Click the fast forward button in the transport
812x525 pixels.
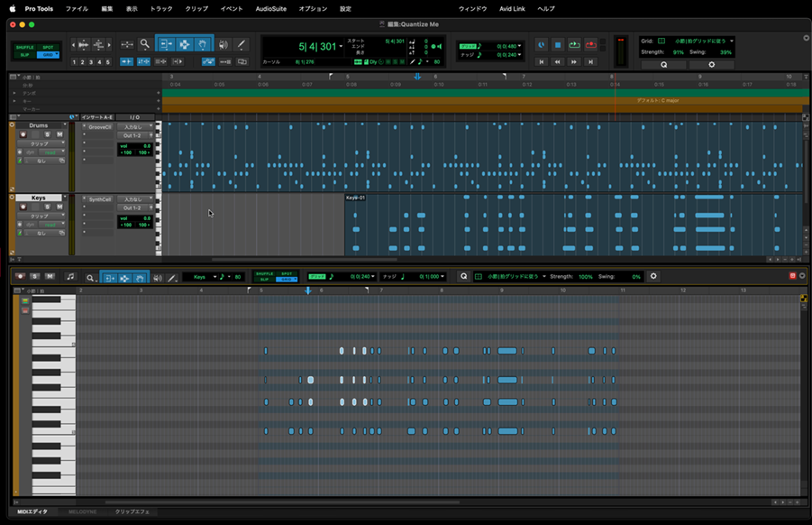coord(574,61)
